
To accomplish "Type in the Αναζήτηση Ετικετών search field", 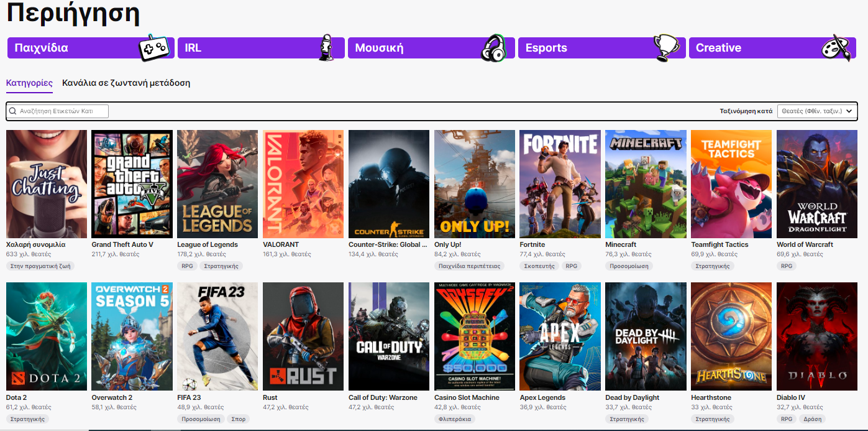I will (x=62, y=111).
